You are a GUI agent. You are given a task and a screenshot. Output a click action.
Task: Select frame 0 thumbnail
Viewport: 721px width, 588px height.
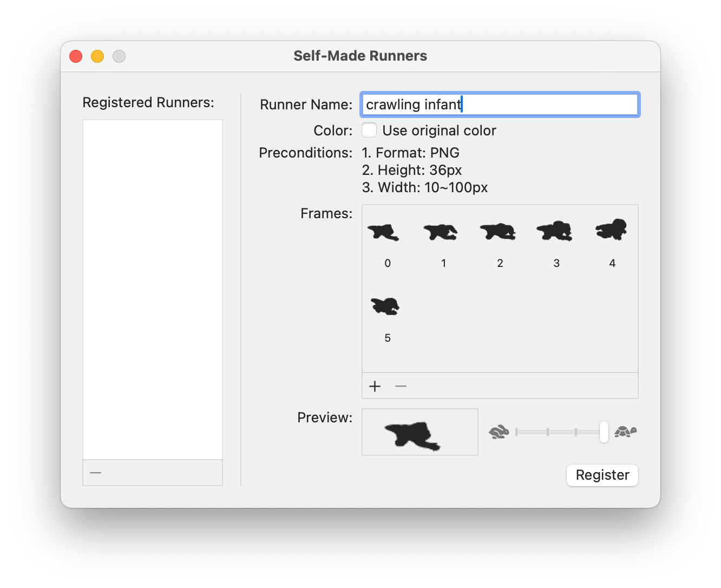coord(383,232)
